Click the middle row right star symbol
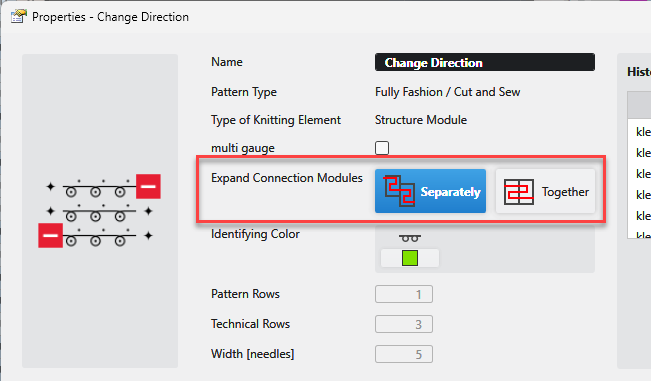Viewport: 651px width, 381px height. pos(148,211)
